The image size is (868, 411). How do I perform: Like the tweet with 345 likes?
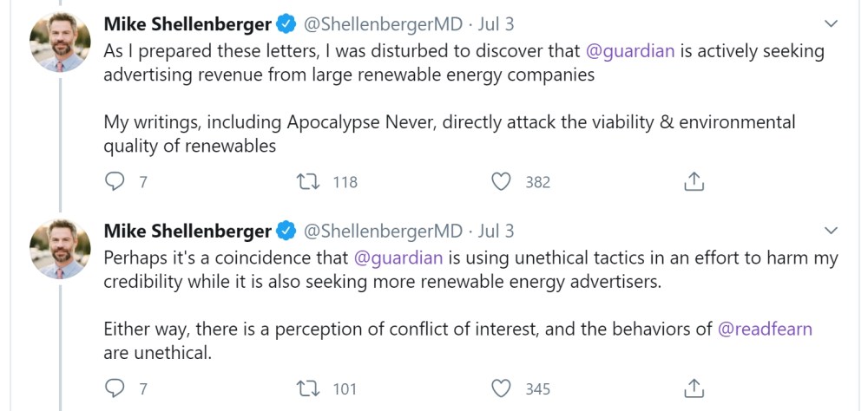click(x=501, y=388)
